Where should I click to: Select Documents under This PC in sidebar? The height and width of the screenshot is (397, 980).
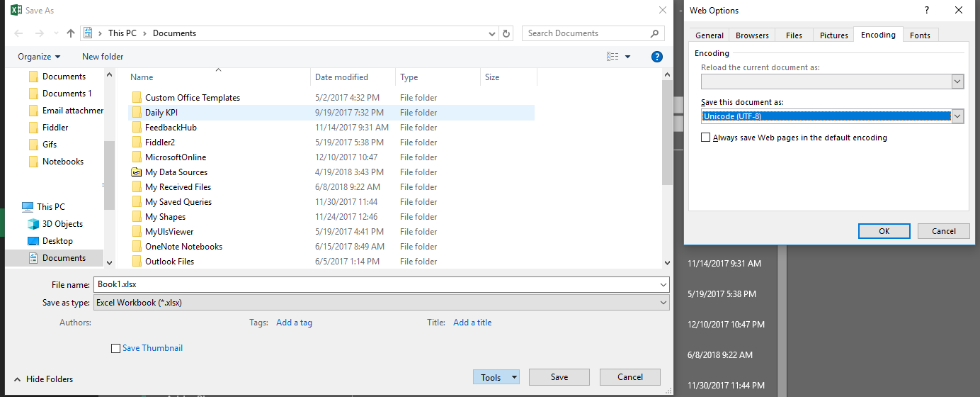click(64, 258)
